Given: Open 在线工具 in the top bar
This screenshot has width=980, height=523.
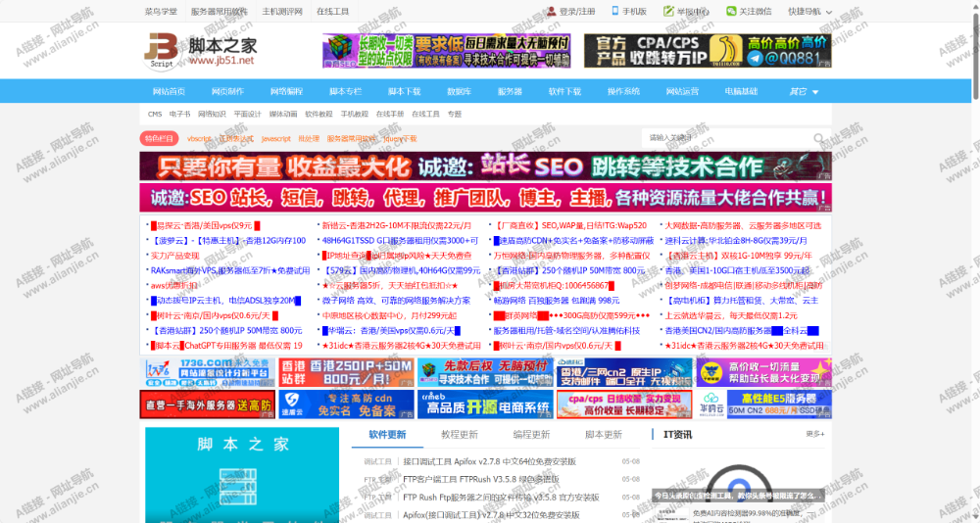Looking at the screenshot, I should (332, 11).
